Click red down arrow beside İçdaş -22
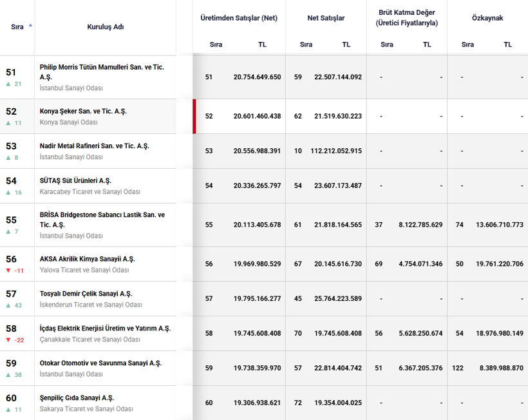The height and width of the screenshot is (420, 528). 8,340
